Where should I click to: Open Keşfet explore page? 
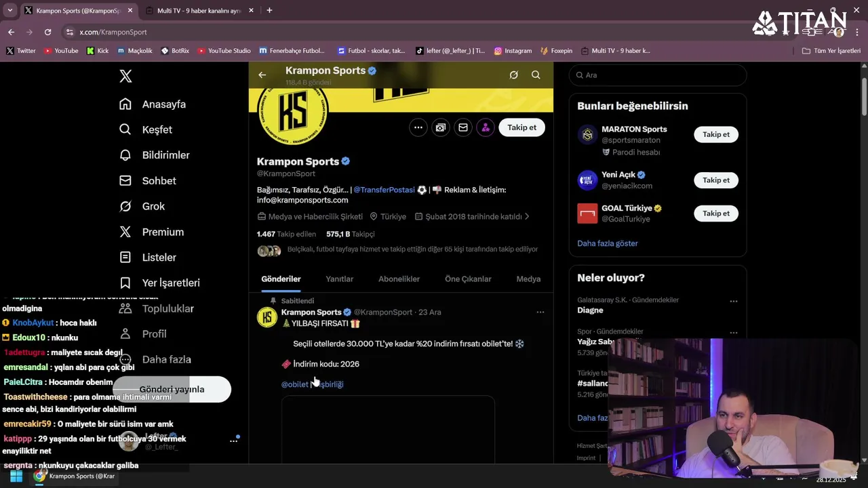(146, 129)
